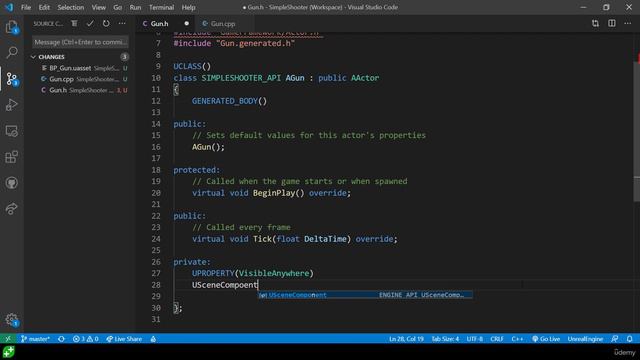Open the errors and warnings indicator in status bar
Image resolution: width=640 pixels, height=360 pixels.
point(85,339)
